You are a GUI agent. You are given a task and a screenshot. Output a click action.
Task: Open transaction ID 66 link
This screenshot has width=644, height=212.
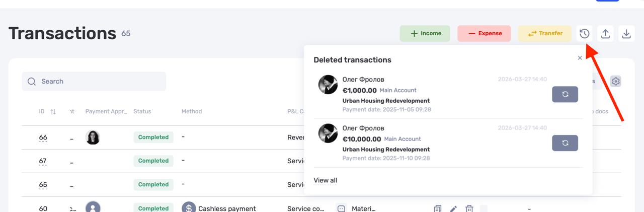click(x=43, y=137)
